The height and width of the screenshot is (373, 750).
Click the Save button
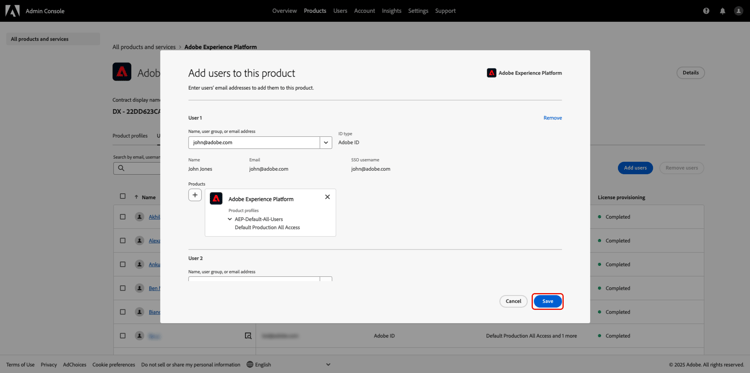pos(548,301)
